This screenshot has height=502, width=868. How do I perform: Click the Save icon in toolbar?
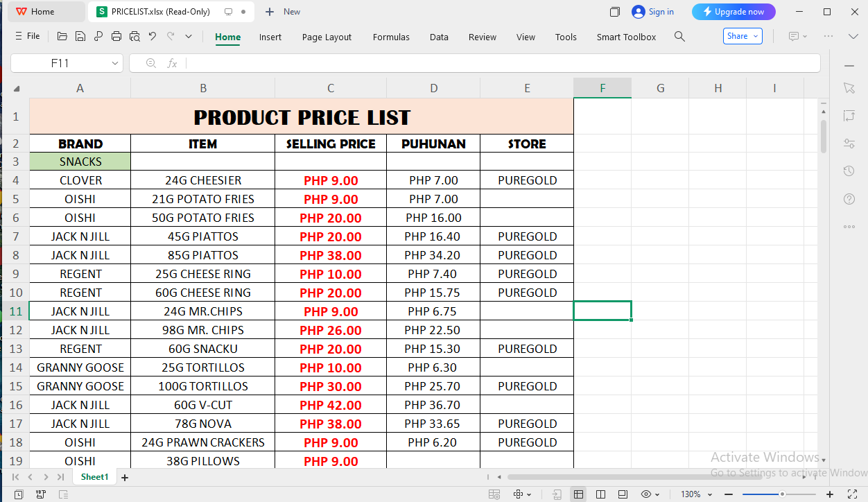coord(80,37)
